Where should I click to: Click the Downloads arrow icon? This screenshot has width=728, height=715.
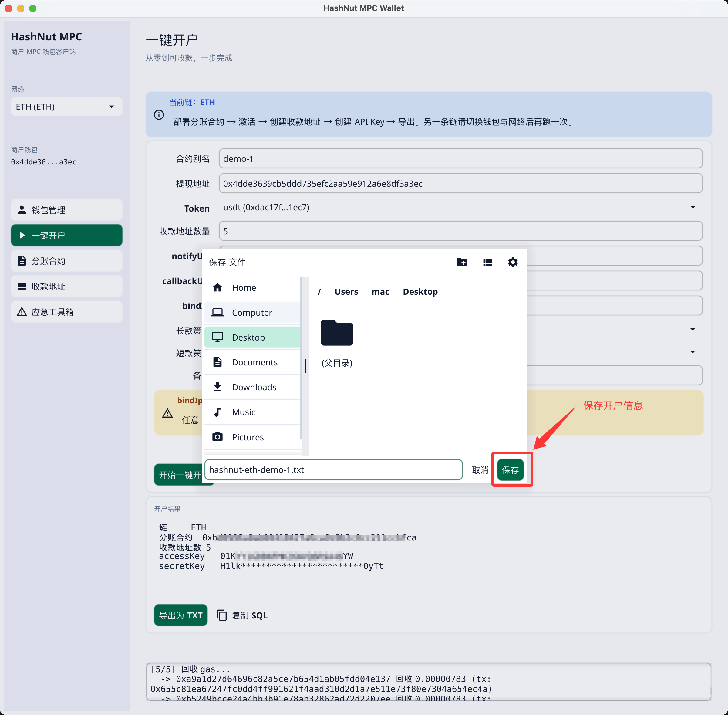click(x=217, y=387)
